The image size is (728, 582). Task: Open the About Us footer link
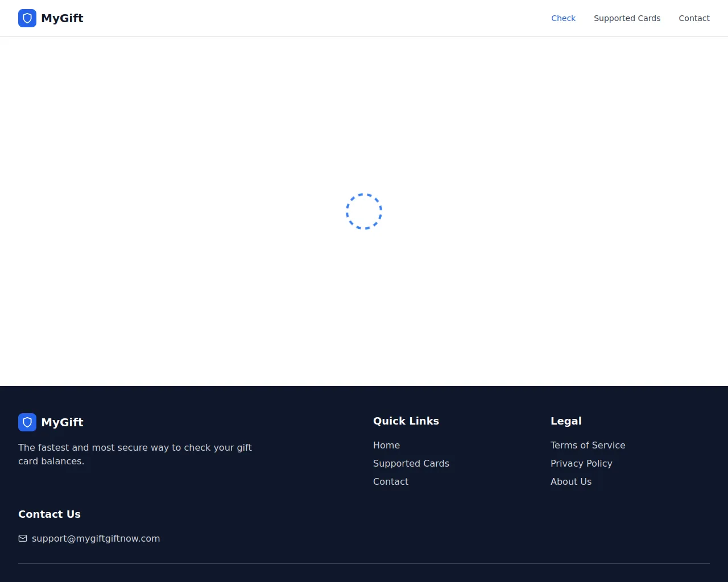tap(570, 481)
